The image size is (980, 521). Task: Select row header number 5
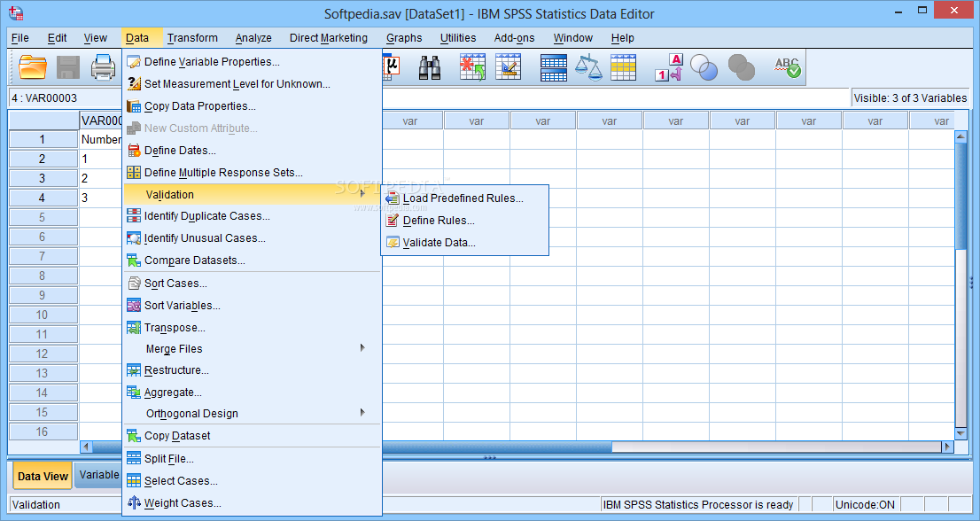pyautogui.click(x=43, y=217)
